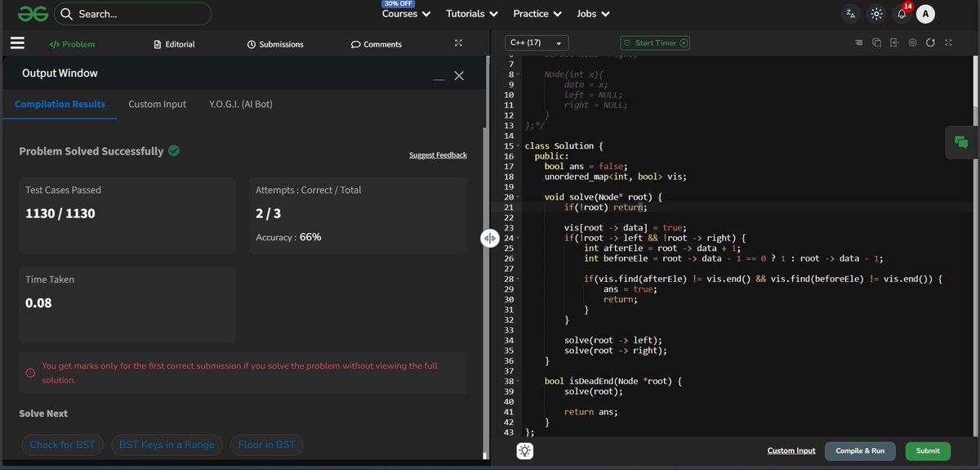Click the 'bool ans = false;' code line
Screen dimensions: 980x470
click(x=586, y=166)
